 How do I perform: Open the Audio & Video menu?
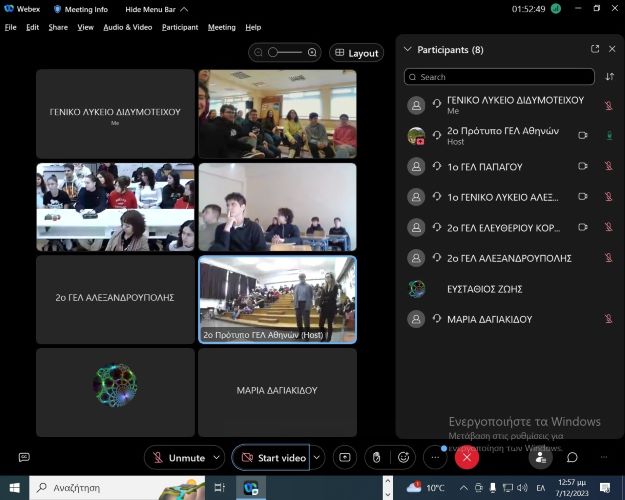click(127, 27)
